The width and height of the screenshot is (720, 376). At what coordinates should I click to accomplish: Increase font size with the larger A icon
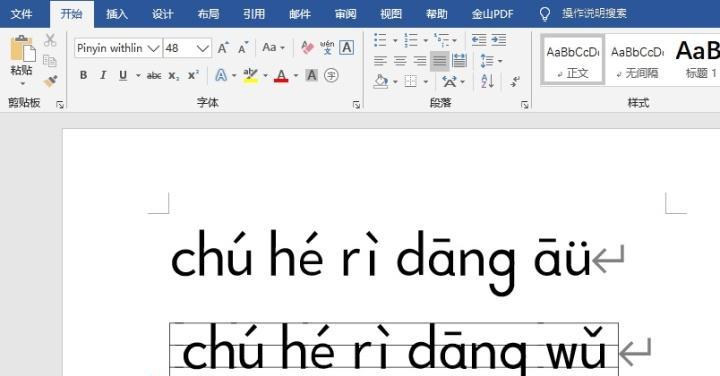pos(223,48)
